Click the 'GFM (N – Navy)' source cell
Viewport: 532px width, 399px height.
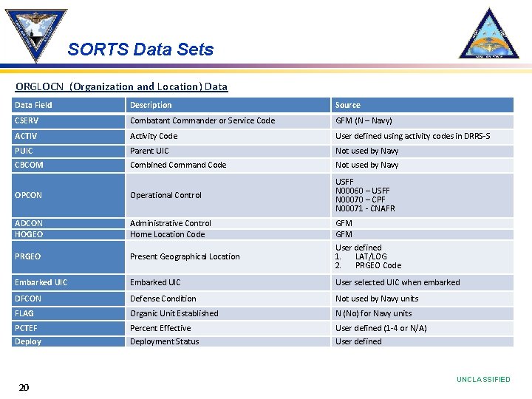click(423, 121)
